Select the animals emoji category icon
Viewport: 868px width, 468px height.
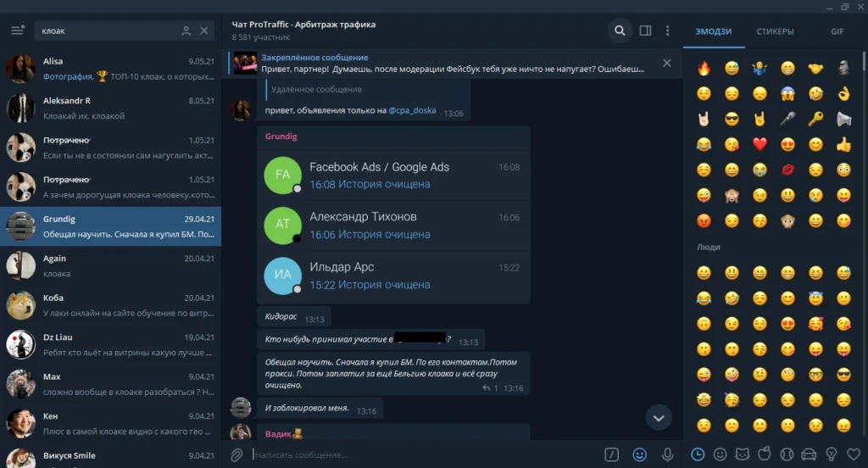click(x=743, y=454)
